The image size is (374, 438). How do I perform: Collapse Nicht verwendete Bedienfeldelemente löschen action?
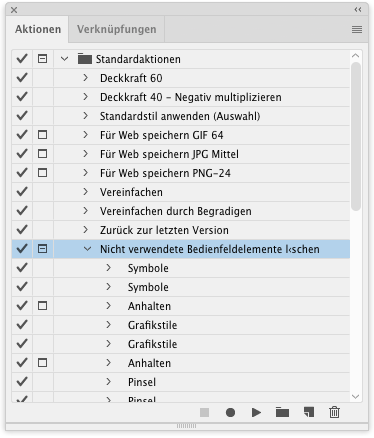click(x=87, y=249)
